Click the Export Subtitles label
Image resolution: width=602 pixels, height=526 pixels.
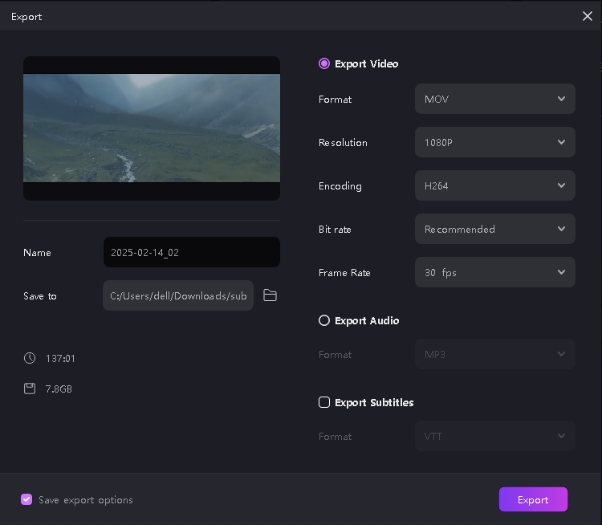[x=374, y=402]
